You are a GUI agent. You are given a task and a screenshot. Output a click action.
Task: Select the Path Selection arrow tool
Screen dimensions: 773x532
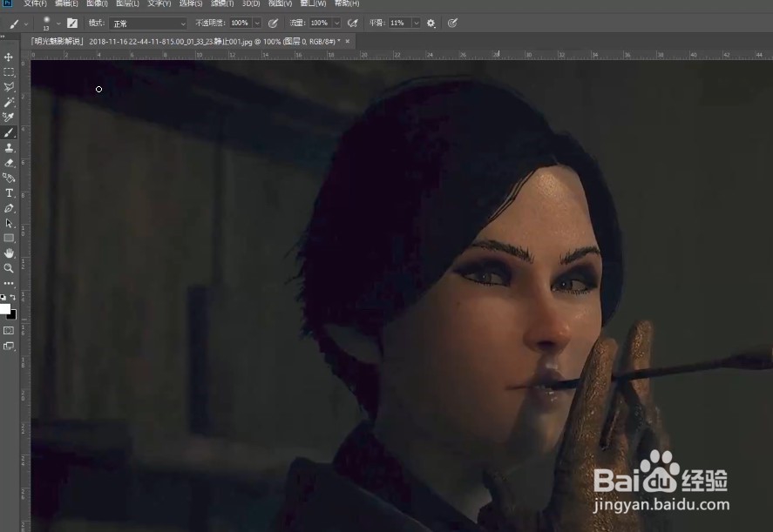pos(9,223)
